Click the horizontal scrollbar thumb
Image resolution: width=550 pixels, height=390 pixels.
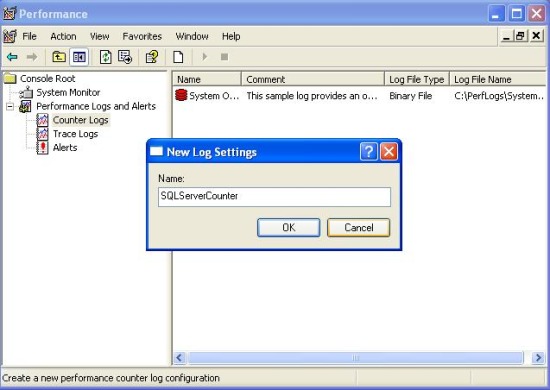356,358
